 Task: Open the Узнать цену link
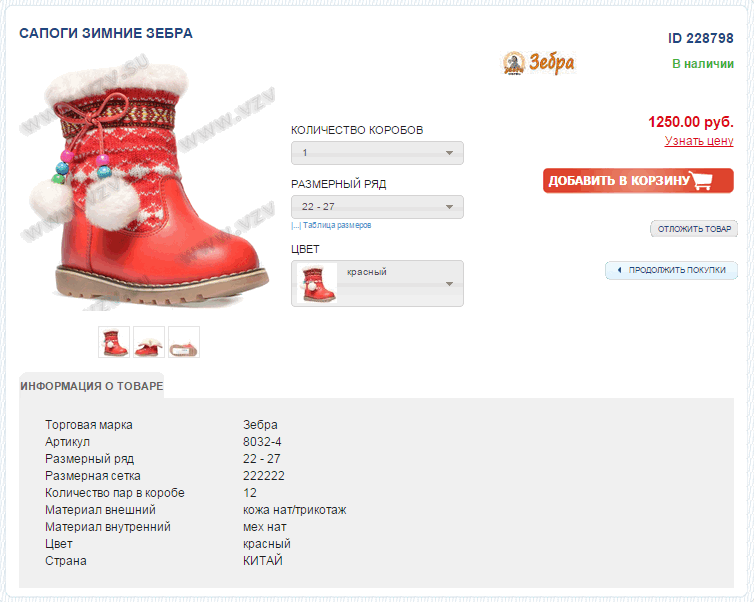point(699,141)
